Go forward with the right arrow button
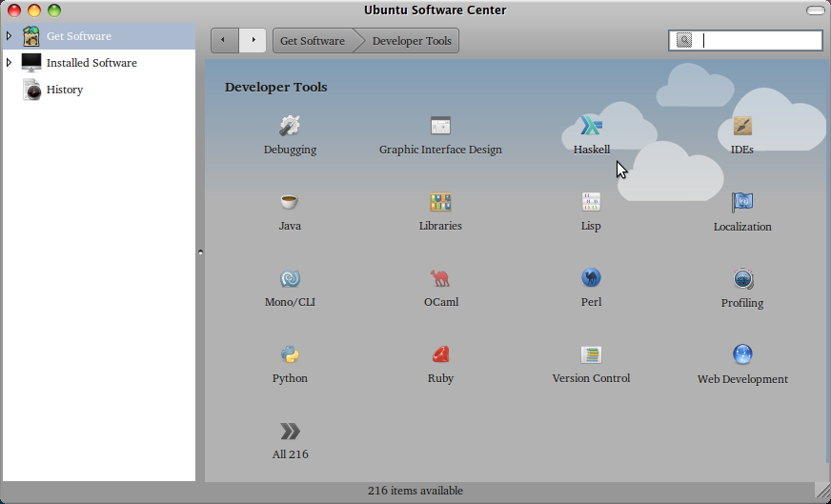The width and height of the screenshot is (831, 504). click(253, 40)
